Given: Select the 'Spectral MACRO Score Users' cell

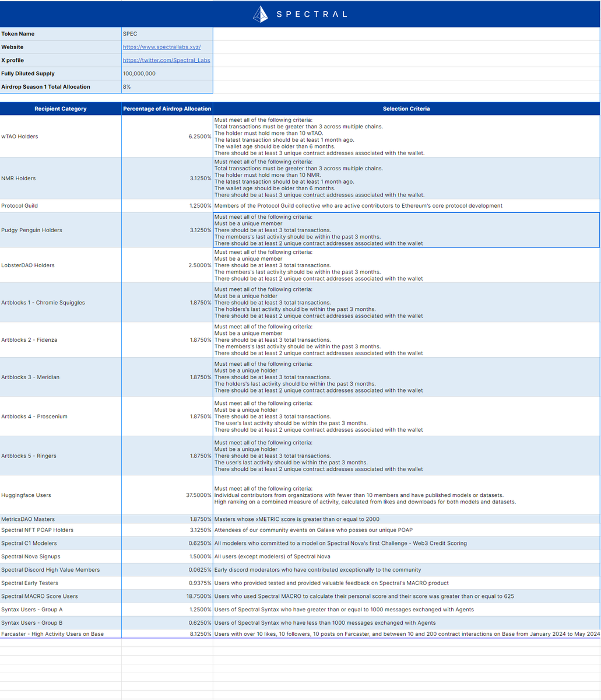Looking at the screenshot, I should [x=61, y=596].
